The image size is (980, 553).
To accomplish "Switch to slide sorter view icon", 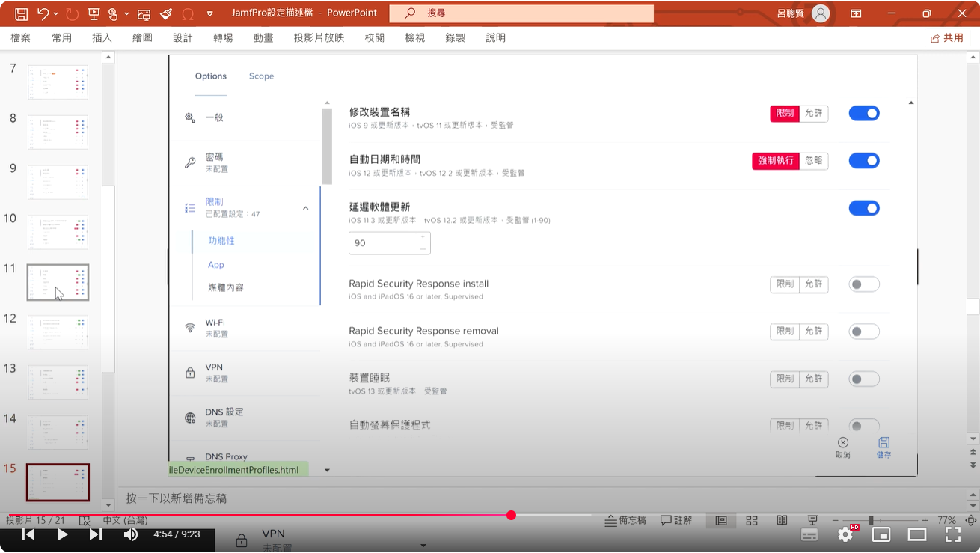I will 752,520.
